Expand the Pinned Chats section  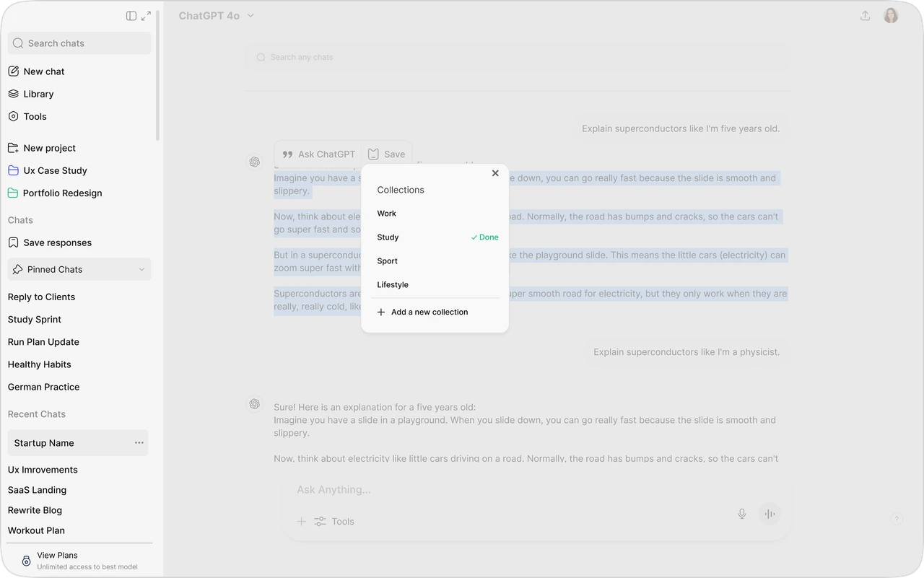coord(79,269)
